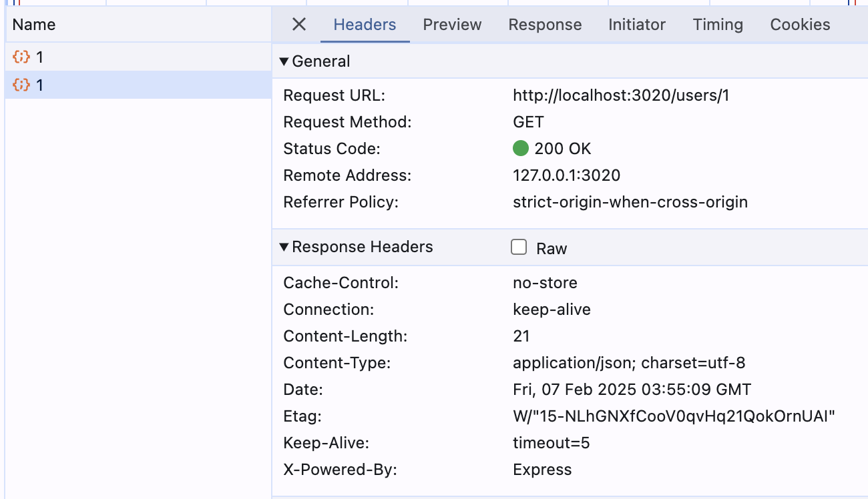Viewport: 868px width, 499px height.
Task: Click the Request URL label
Action: click(335, 95)
